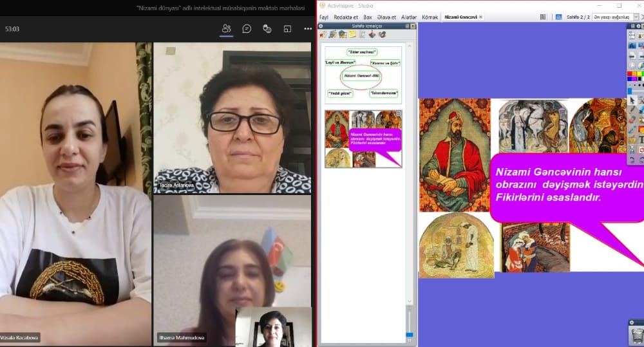This screenshot has height=347, width=644.
Task: Switch to Action Browser icon
Action: 372,35
